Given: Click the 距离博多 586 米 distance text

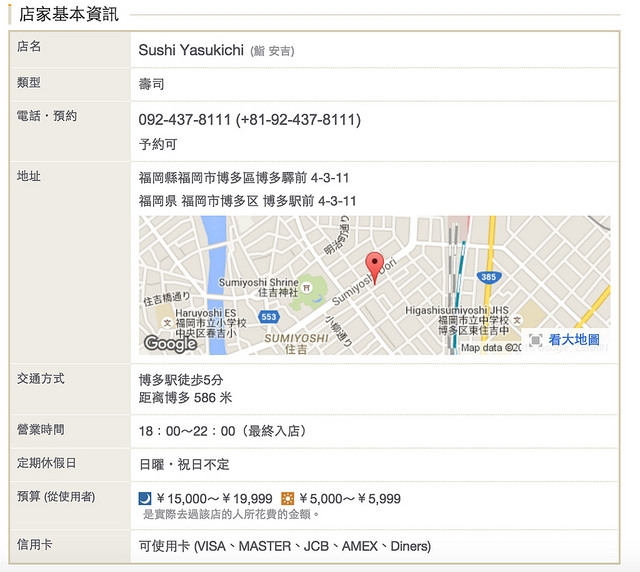Looking at the screenshot, I should tap(185, 397).
